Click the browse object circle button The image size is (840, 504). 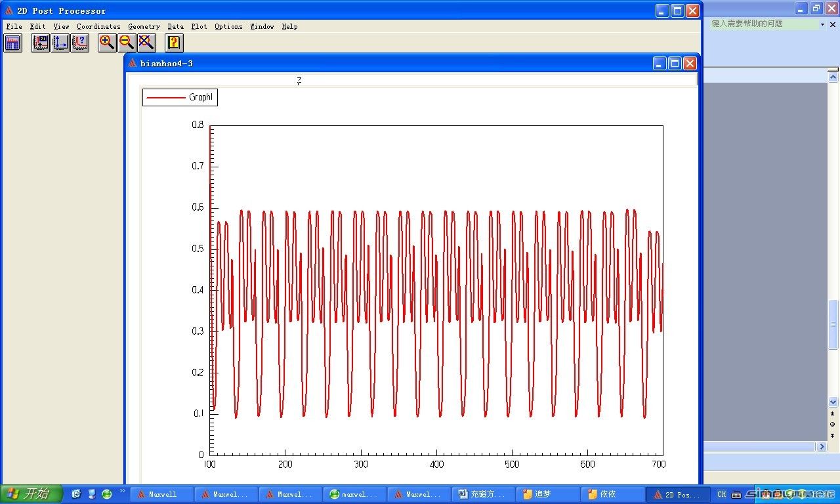[x=833, y=425]
